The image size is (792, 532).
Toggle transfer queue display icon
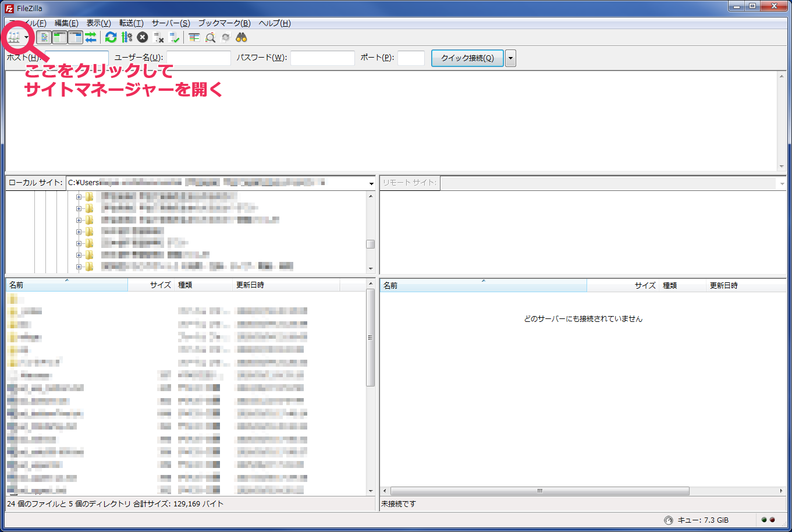pos(91,38)
